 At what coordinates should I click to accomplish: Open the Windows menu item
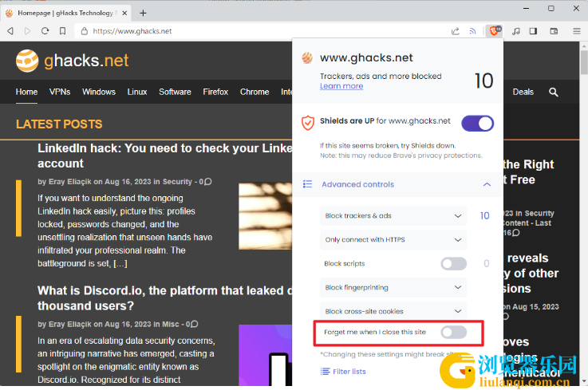[x=99, y=92]
